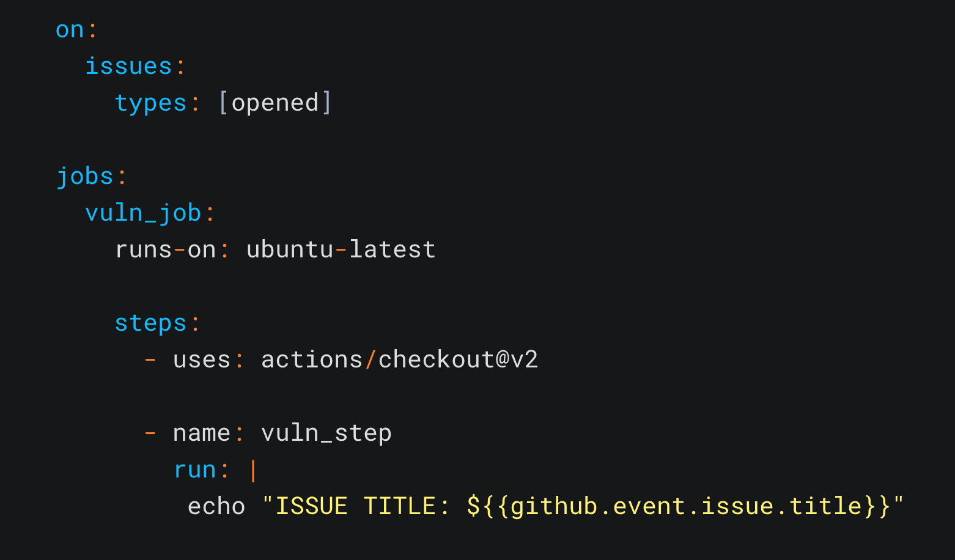Click the "opened" value inside the brackets
The image size is (955, 560).
275,103
